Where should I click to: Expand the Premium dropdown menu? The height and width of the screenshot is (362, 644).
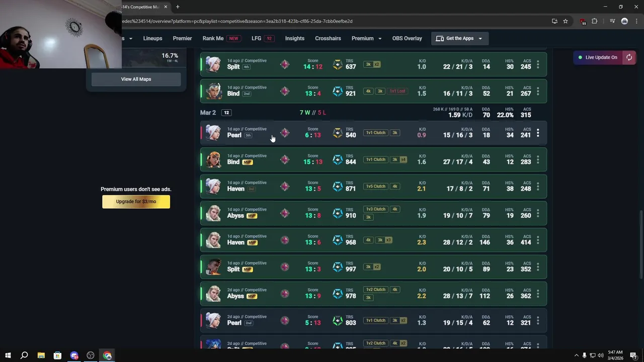pyautogui.click(x=366, y=38)
